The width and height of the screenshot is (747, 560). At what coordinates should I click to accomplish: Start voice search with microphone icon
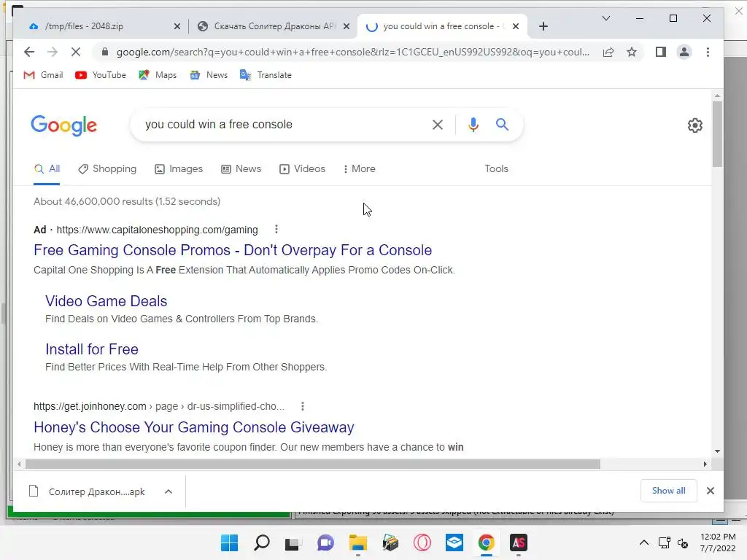click(x=473, y=125)
